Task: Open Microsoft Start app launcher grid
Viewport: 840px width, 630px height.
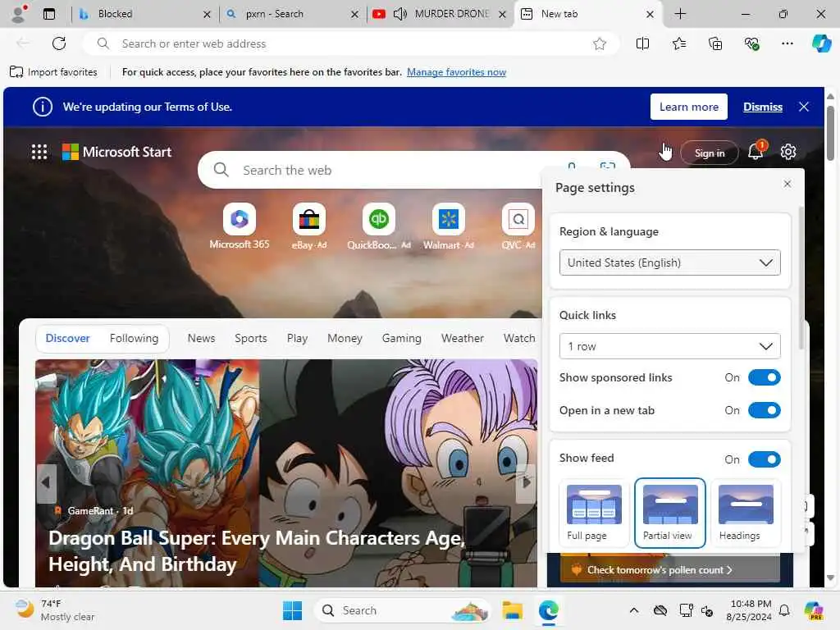Action: [39, 152]
